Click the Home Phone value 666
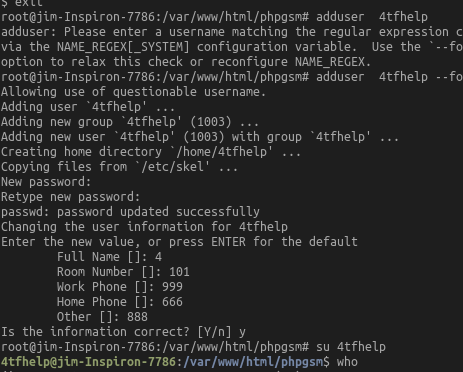Viewport: 463px width, 372px height. point(172,302)
